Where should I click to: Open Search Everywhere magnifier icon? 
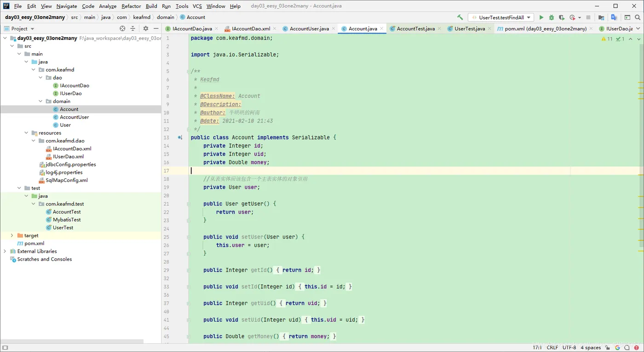tap(638, 17)
